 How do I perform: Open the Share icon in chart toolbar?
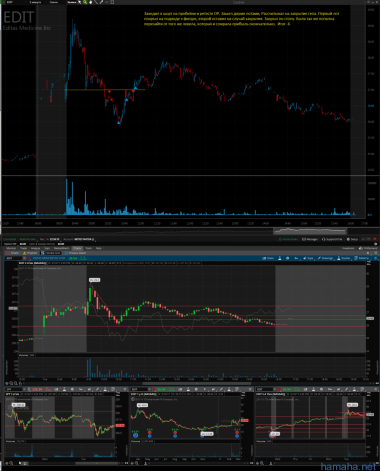pyautogui.click(x=268, y=258)
